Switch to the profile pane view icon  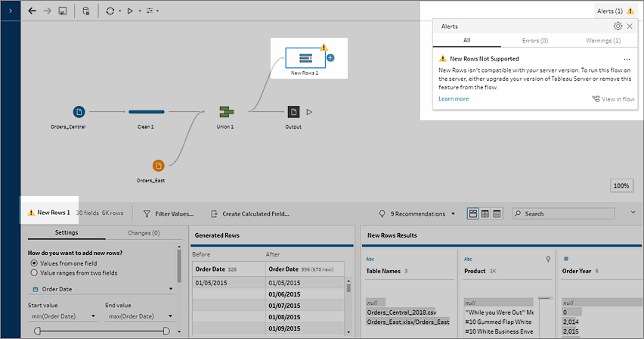pyautogui.click(x=473, y=213)
